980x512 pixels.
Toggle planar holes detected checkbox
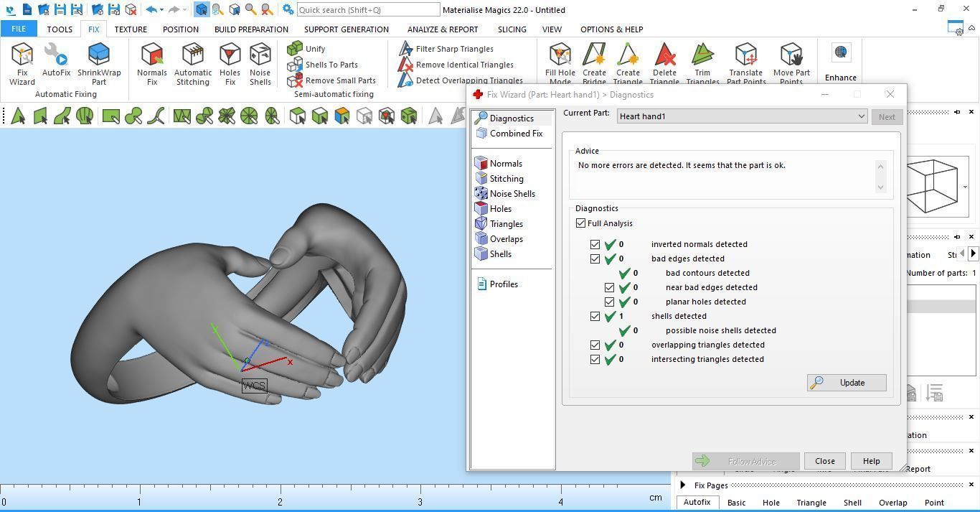point(609,302)
